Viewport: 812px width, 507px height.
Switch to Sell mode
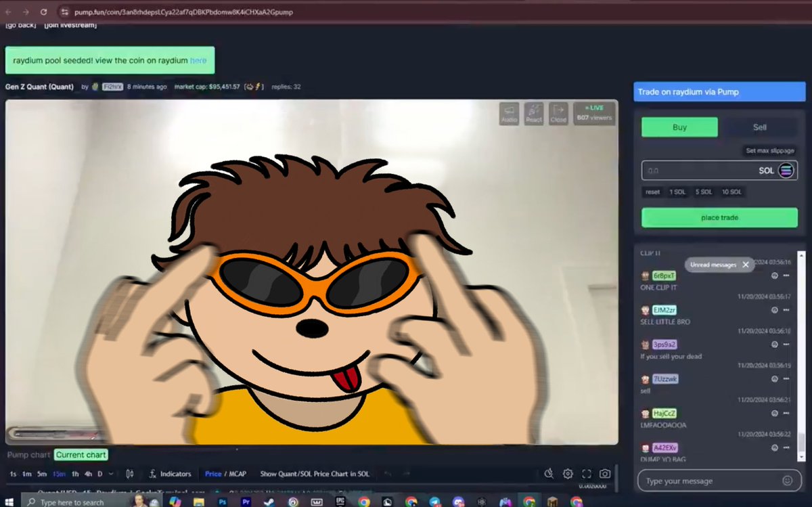pyautogui.click(x=759, y=127)
